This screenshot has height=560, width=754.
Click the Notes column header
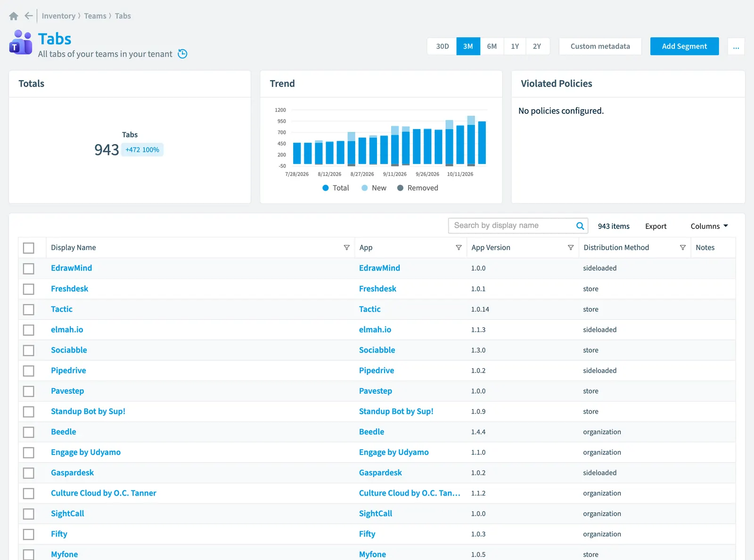point(705,248)
